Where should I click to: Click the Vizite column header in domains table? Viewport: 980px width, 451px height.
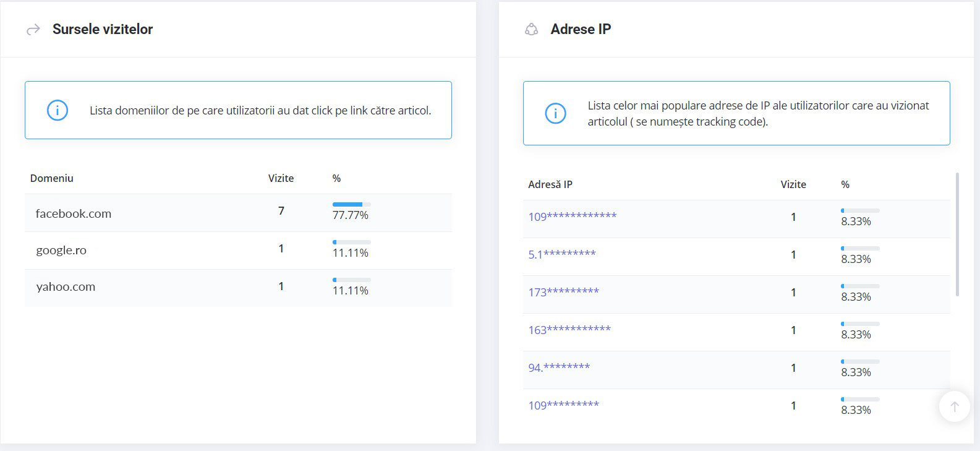pyautogui.click(x=281, y=178)
